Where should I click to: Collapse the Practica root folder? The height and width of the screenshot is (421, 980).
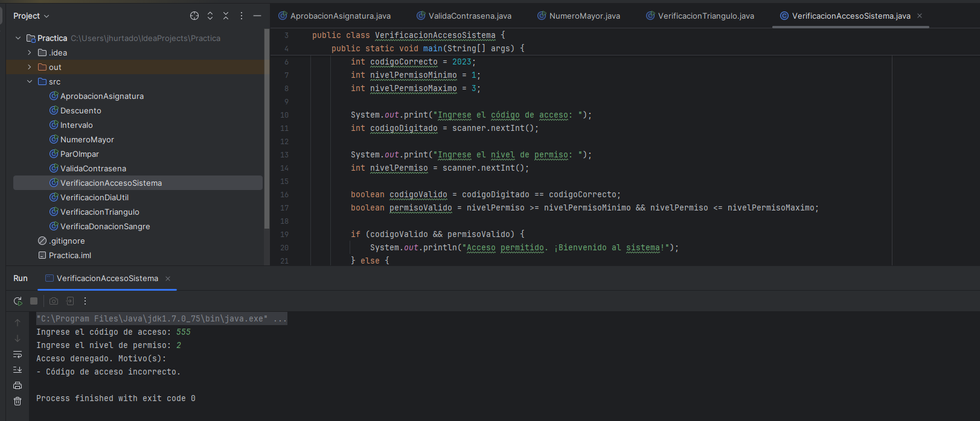(x=18, y=38)
